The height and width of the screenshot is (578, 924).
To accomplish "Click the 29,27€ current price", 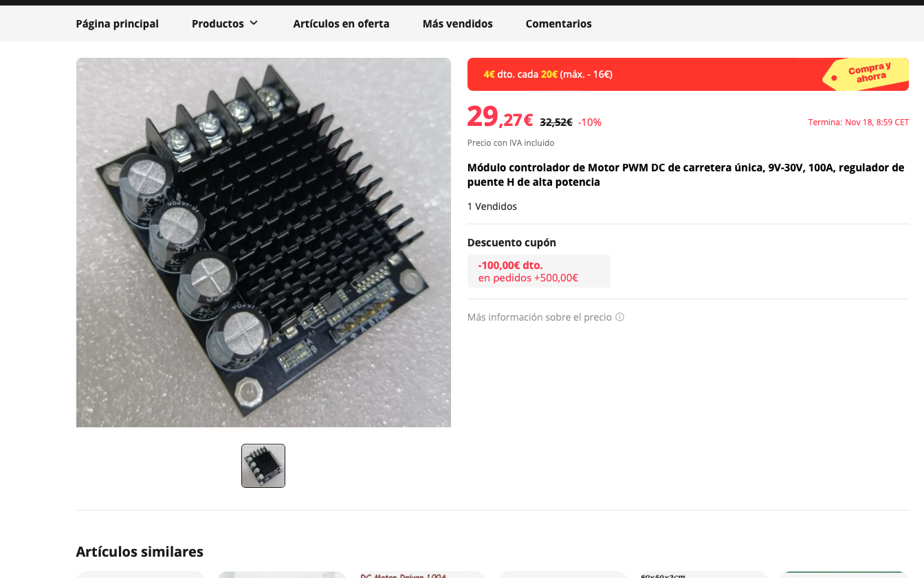I will coord(500,117).
